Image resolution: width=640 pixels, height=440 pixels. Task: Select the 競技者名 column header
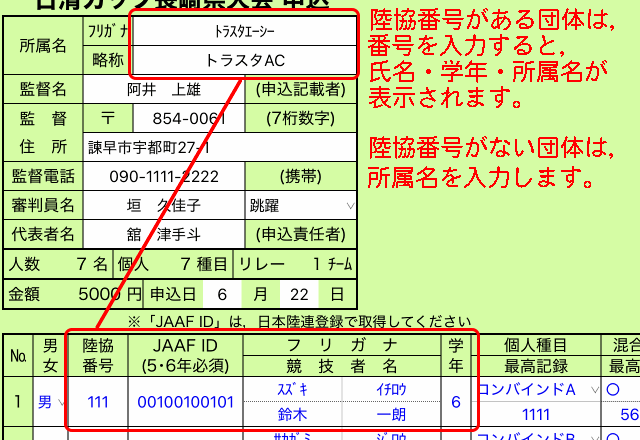pos(342,366)
